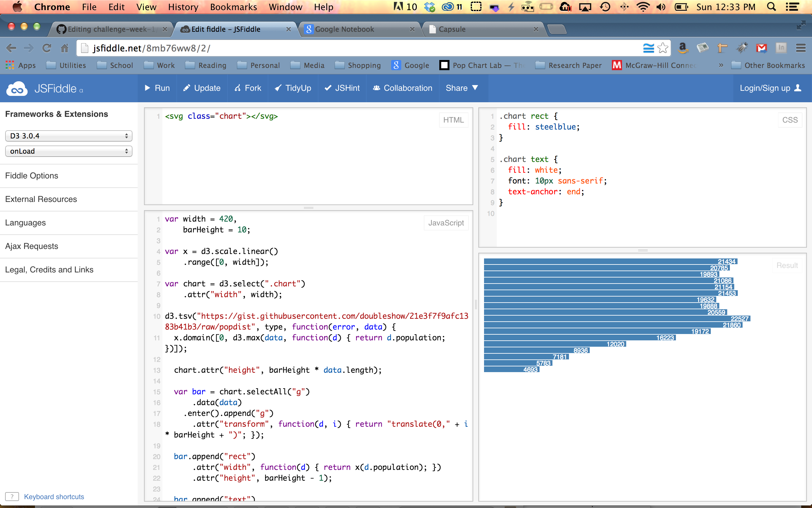This screenshot has width=812, height=508.
Task: Click the Run button
Action: (157, 88)
